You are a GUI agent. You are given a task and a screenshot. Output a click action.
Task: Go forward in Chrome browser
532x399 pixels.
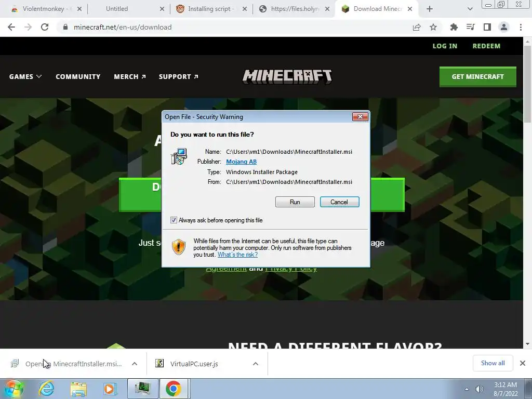[28, 27]
